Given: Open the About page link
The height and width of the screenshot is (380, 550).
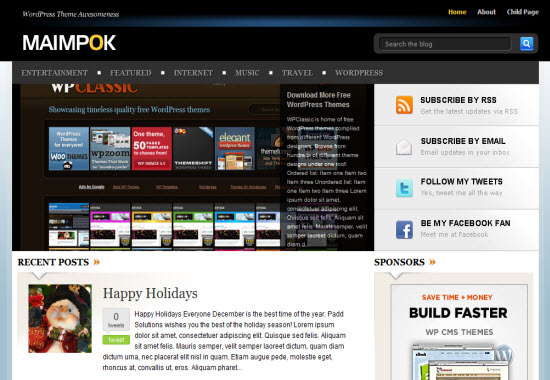Looking at the screenshot, I should tap(486, 12).
